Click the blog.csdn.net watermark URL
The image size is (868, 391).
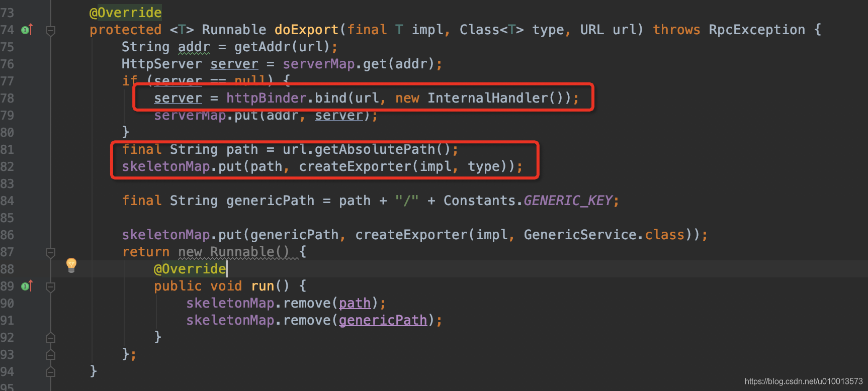[x=803, y=381]
